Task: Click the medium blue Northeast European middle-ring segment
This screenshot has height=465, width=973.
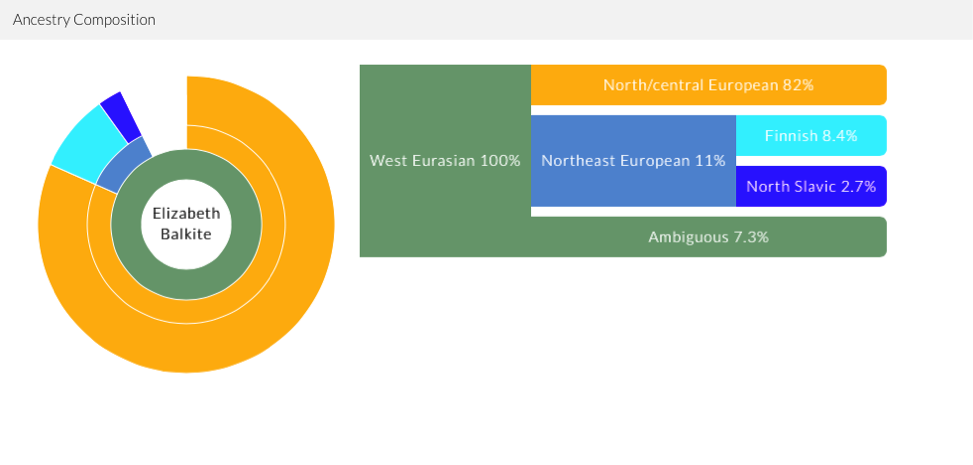Action: pyautogui.click(x=122, y=165)
